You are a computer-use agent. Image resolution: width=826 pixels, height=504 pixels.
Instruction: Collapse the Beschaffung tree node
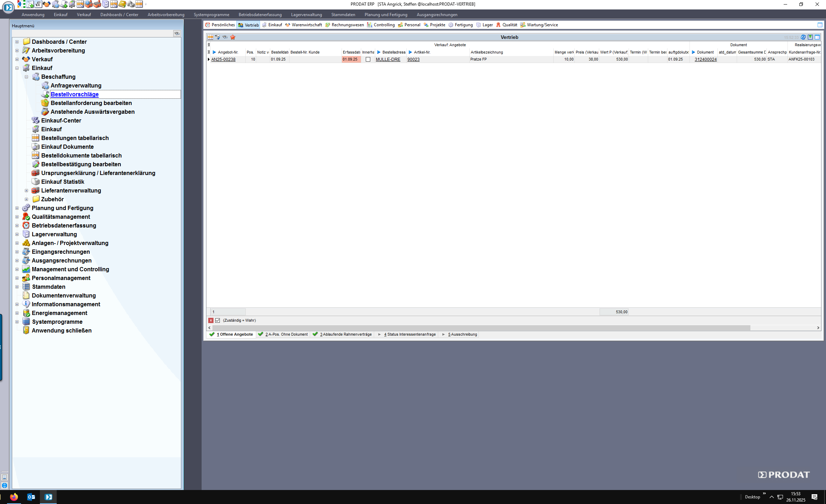(x=26, y=77)
